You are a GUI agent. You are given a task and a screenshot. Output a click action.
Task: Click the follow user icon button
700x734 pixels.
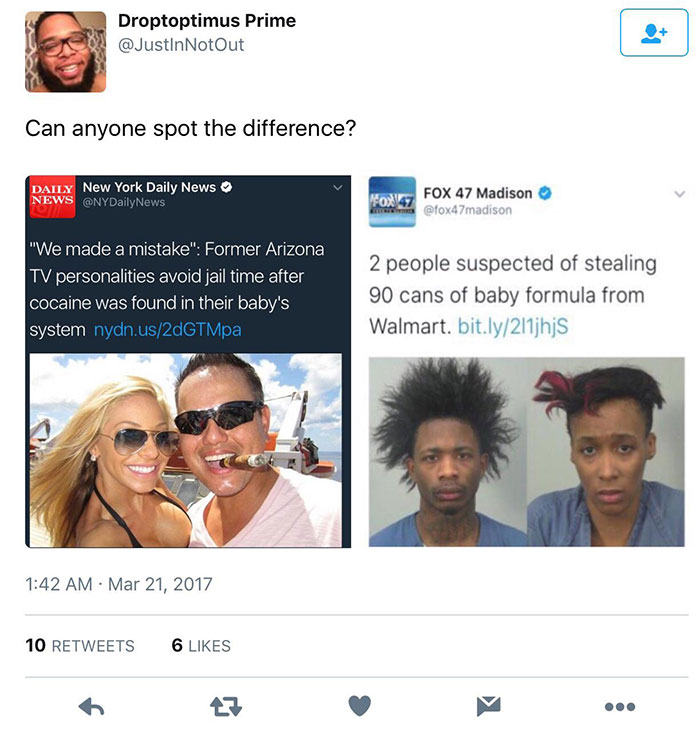(654, 33)
